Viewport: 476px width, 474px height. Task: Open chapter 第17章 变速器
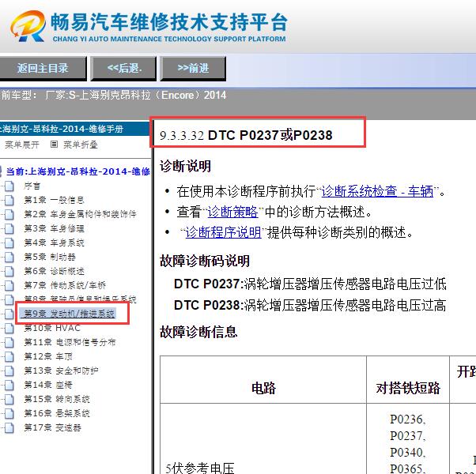coord(52,427)
